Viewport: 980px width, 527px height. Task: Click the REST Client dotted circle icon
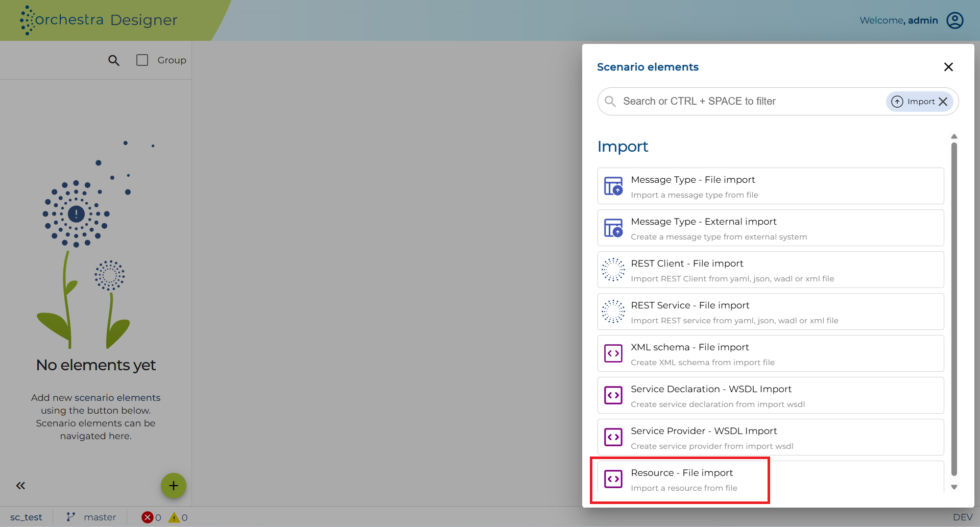pos(613,270)
